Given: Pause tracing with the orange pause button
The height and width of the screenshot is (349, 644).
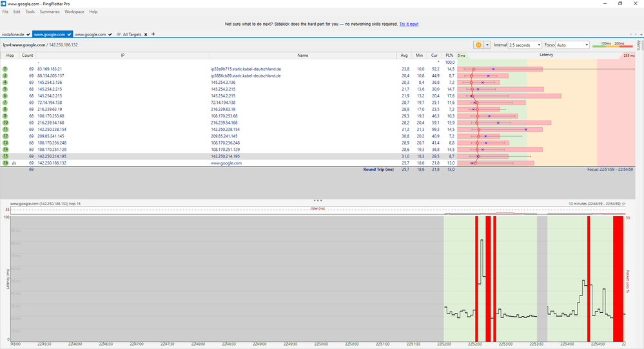Looking at the screenshot, I should 478,45.
